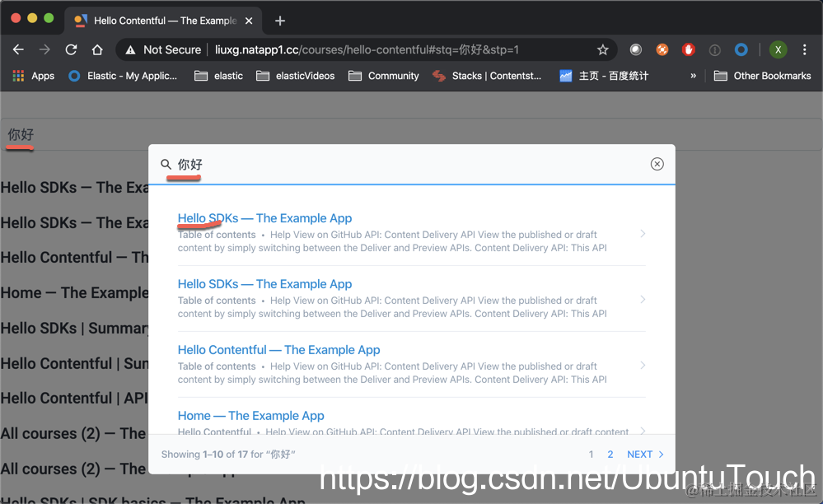
Task: Open background Home — The Example result
Action: pyautogui.click(x=74, y=292)
